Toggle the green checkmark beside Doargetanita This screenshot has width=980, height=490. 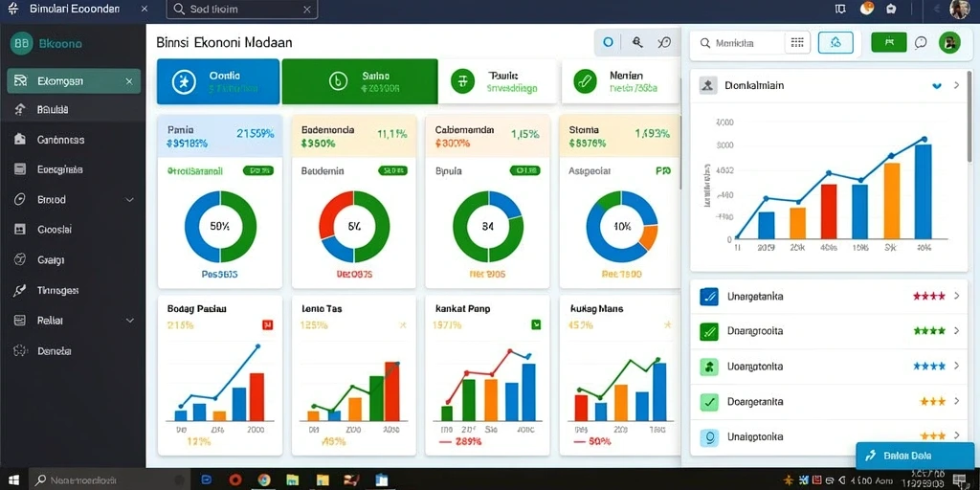pos(709,402)
